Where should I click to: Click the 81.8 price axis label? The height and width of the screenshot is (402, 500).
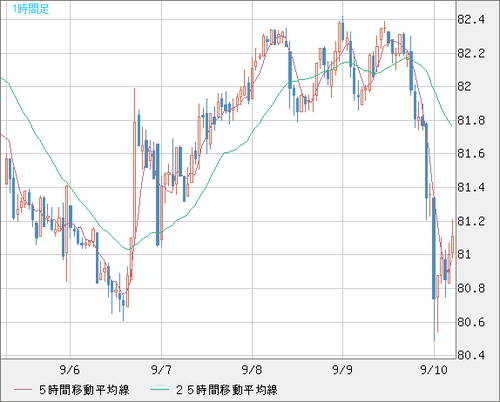471,120
